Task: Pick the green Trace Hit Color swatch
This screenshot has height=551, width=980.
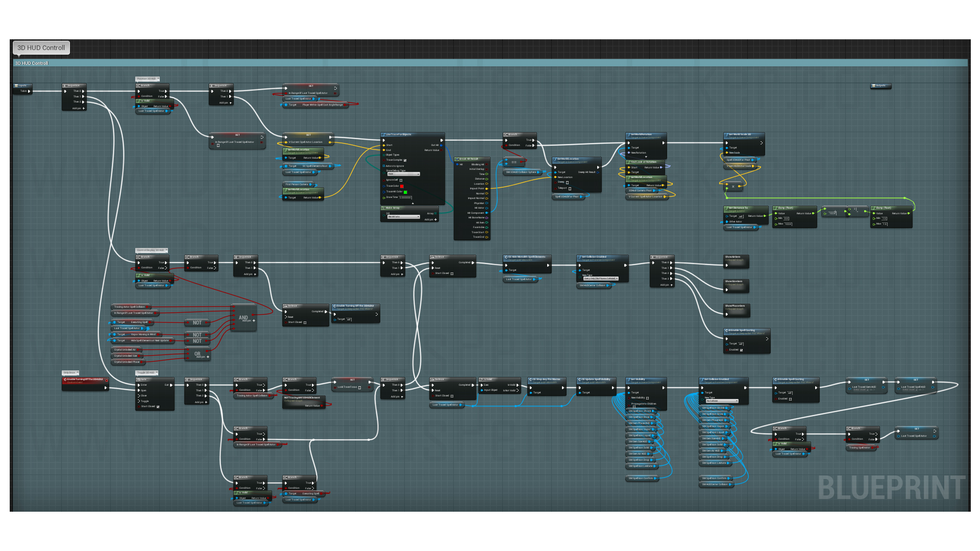Action: click(405, 192)
